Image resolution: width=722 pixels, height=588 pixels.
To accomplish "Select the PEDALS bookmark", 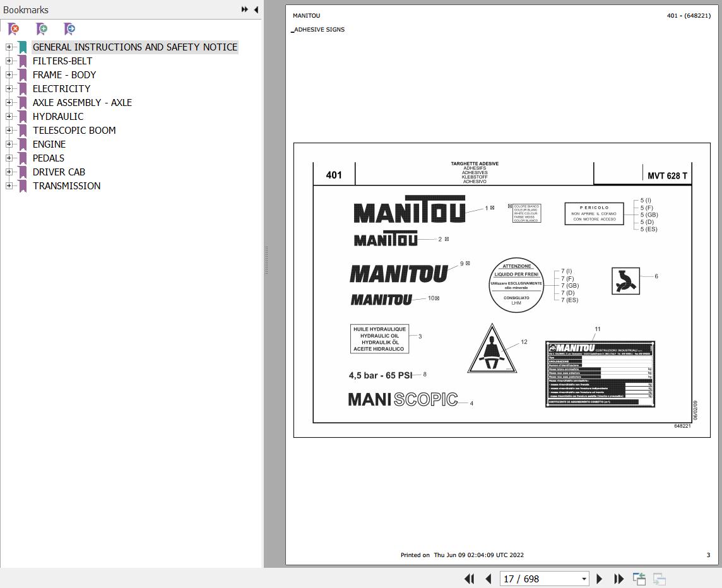I will [x=49, y=158].
